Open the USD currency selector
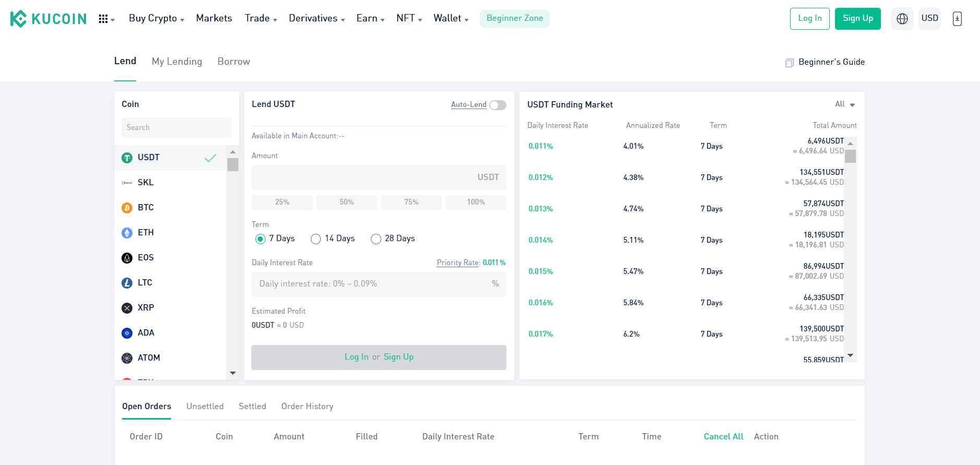 tap(929, 18)
